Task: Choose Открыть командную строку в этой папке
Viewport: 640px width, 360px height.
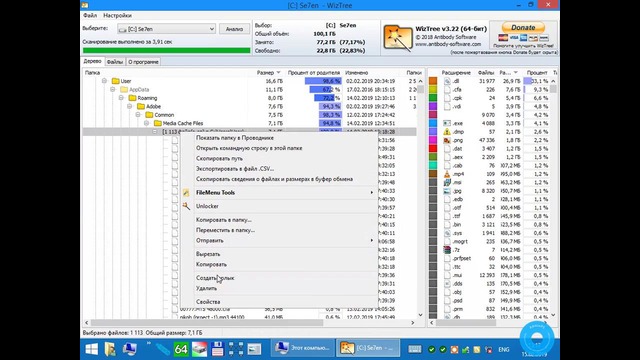Action: pos(249,148)
